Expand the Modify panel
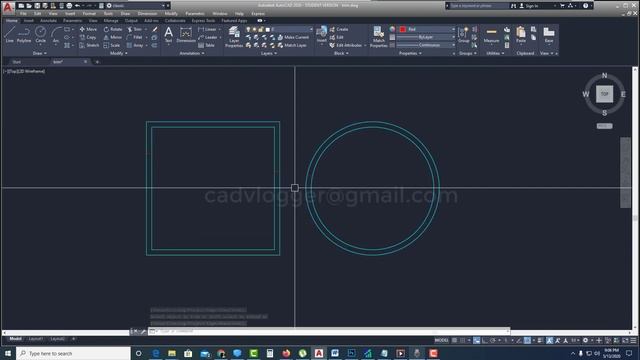 click(x=119, y=53)
